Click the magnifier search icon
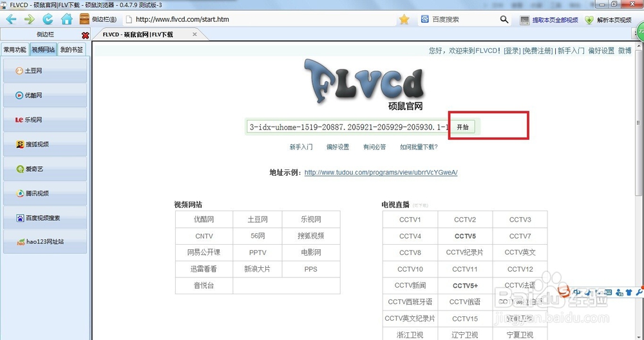Image resolution: width=644 pixels, height=340 pixels. point(504,19)
